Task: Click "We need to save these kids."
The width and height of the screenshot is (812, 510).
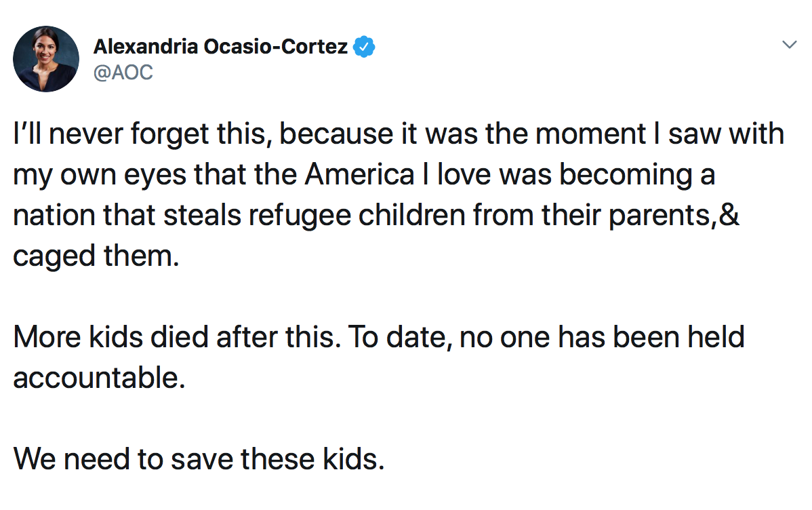Action: [199, 459]
